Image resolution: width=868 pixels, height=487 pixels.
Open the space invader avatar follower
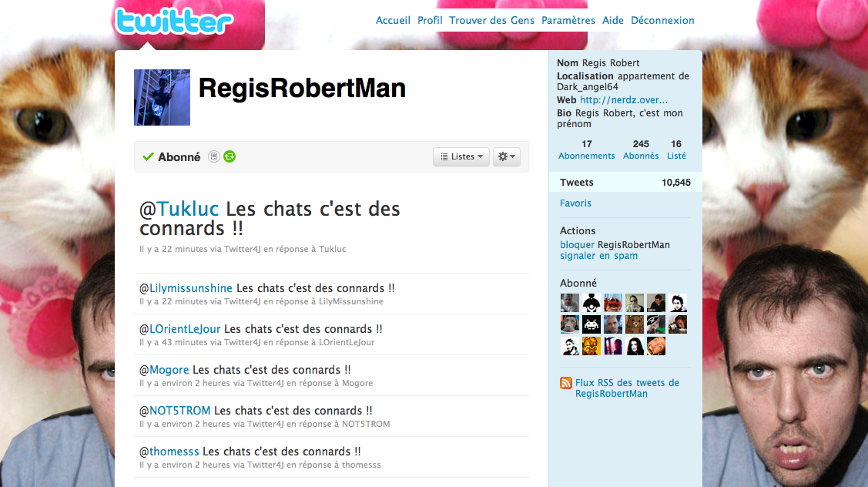pos(592,324)
